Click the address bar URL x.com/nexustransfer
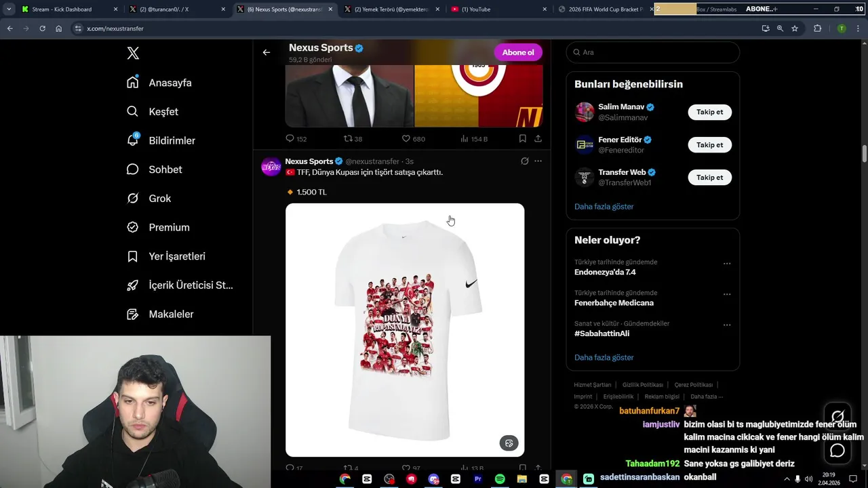 click(115, 28)
